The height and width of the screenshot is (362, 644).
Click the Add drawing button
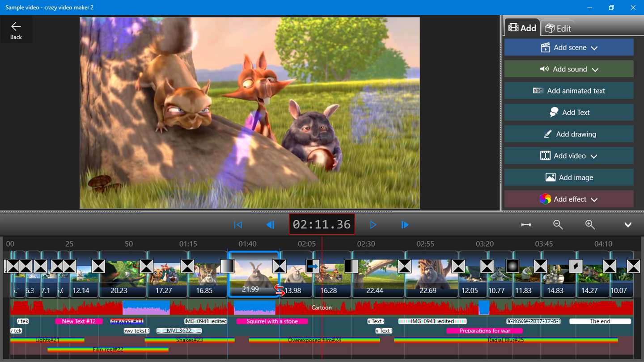tap(569, 134)
